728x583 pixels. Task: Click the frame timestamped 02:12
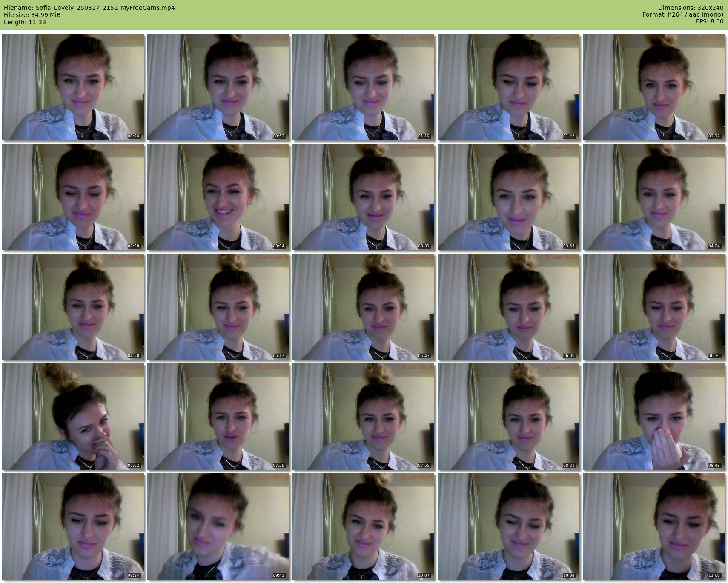654,87
